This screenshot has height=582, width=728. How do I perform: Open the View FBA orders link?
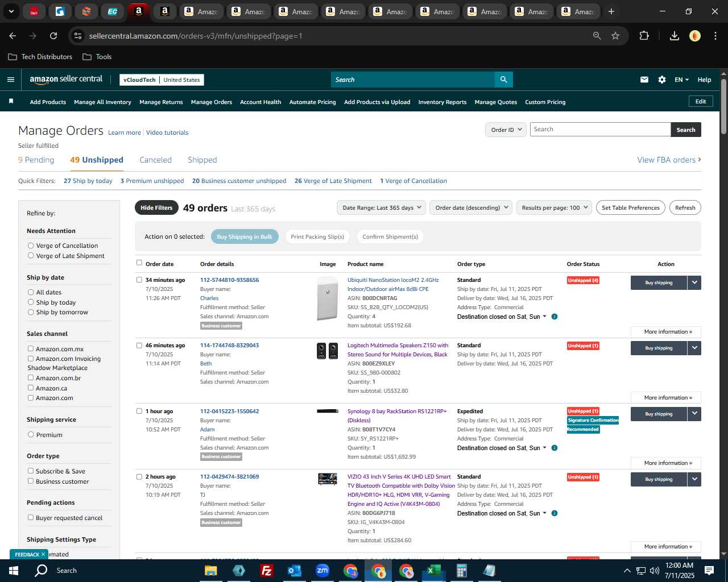(x=669, y=160)
